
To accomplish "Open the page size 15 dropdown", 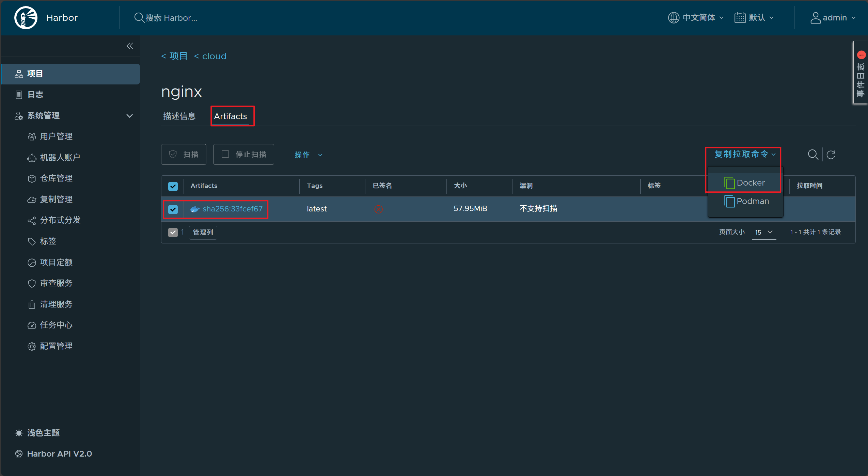I will (x=764, y=232).
